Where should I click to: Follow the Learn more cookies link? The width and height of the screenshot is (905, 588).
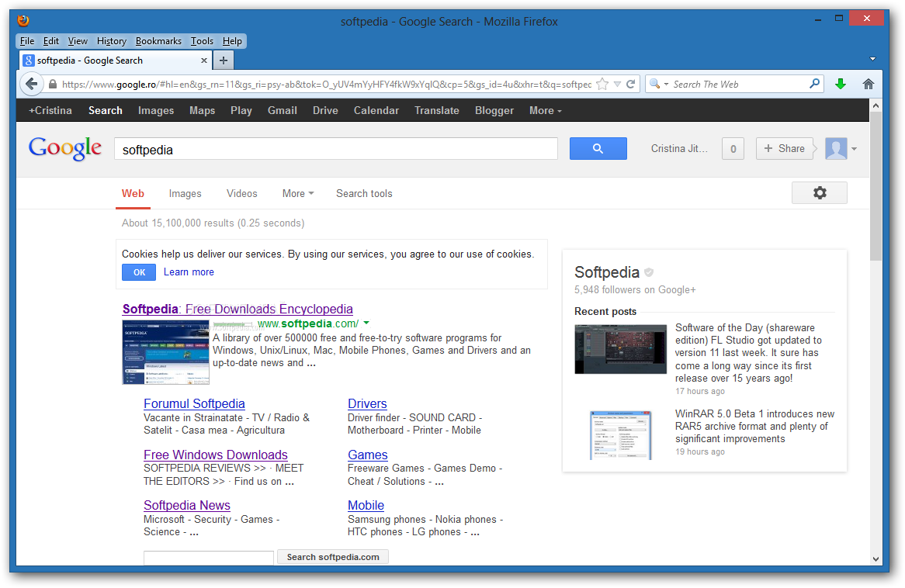[x=189, y=272]
